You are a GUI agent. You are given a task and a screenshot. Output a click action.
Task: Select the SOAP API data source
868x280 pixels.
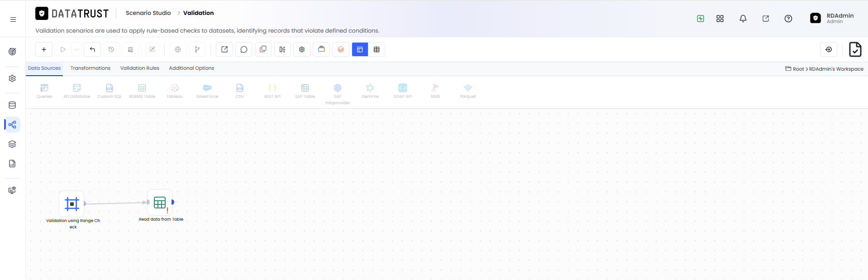click(x=403, y=91)
